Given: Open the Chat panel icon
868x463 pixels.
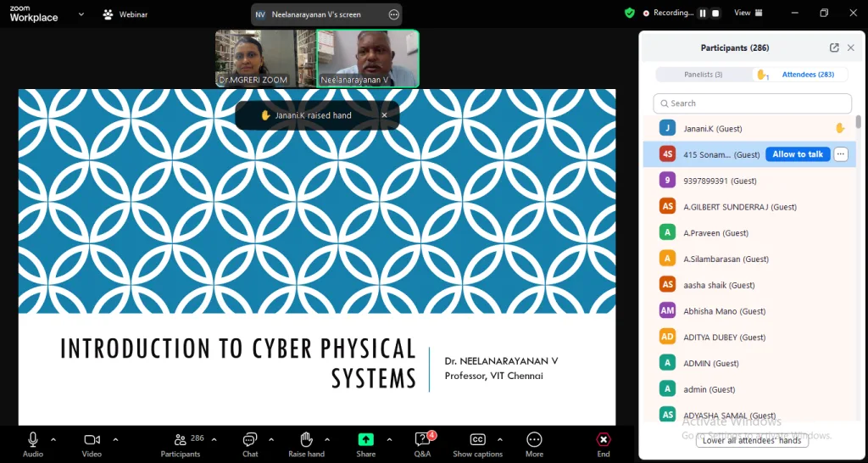Looking at the screenshot, I should click(x=250, y=439).
